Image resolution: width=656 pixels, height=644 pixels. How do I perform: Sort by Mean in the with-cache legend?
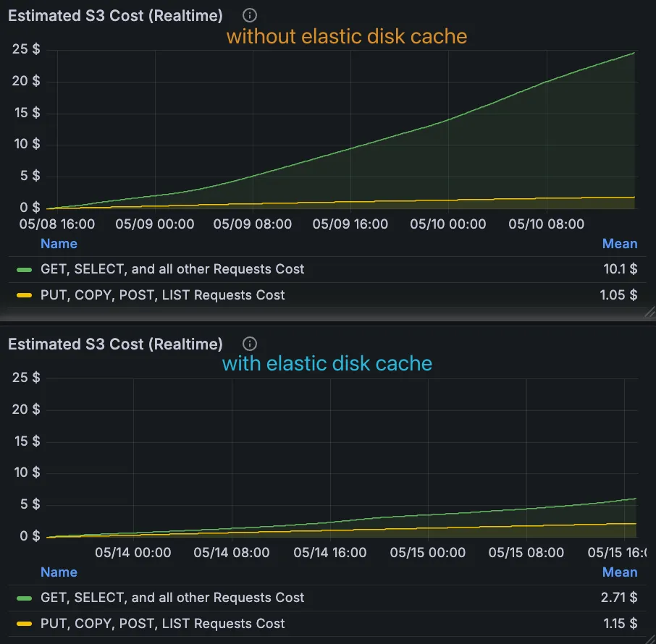click(620, 572)
